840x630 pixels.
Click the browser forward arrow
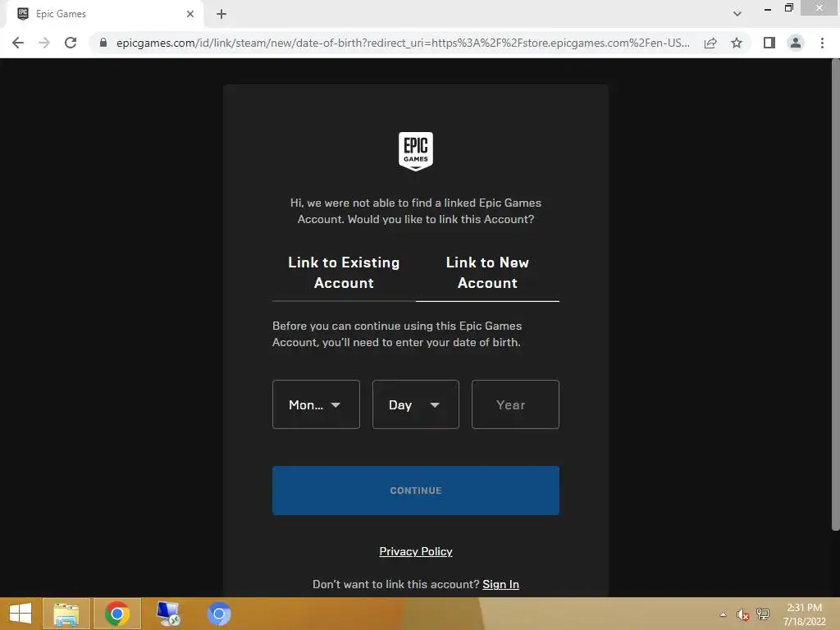(x=44, y=43)
